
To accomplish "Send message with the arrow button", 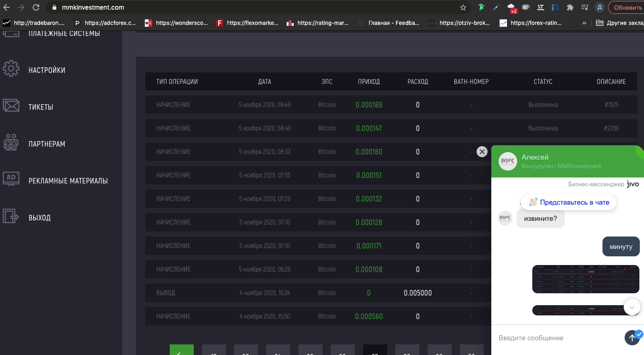I will 632,337.
